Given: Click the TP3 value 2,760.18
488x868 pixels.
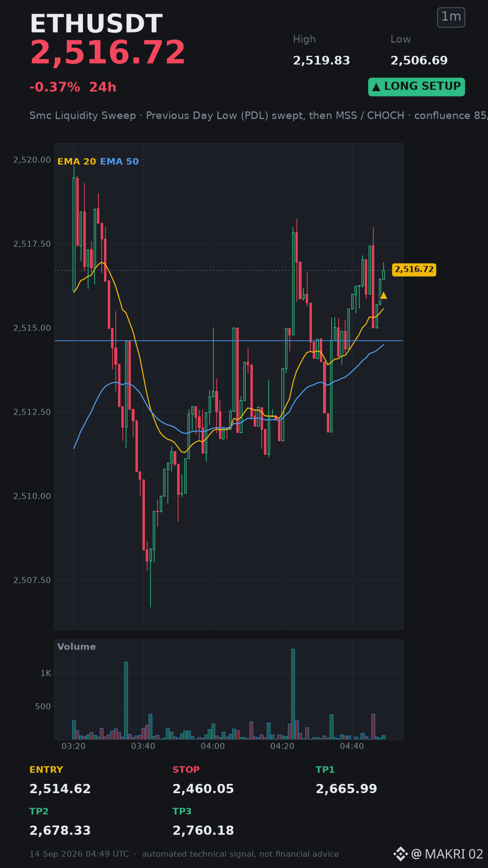Looking at the screenshot, I should (x=203, y=831).
